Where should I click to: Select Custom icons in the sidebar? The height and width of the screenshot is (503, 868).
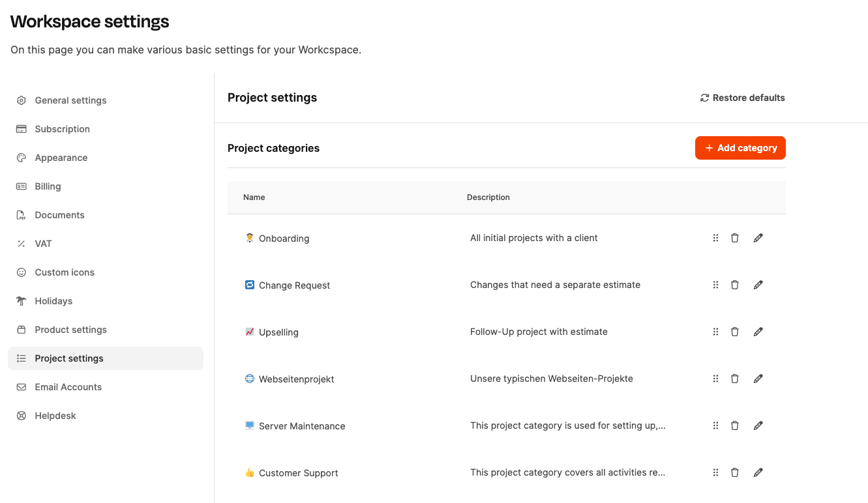[65, 272]
